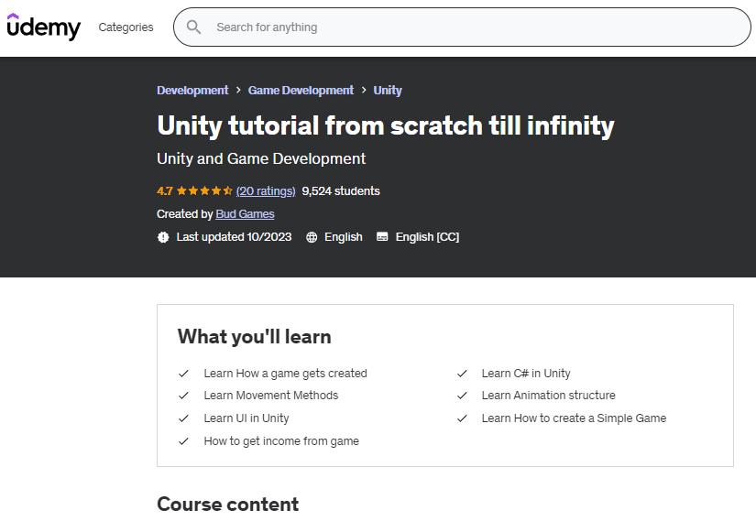Screen dimensions: 756x532
Task: Click checkmark beside Learn UI in Unity
Action: pyautogui.click(x=184, y=418)
